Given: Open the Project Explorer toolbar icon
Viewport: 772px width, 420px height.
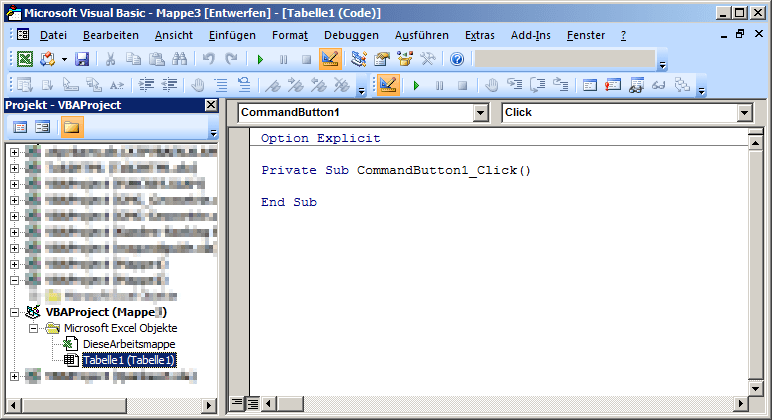Looking at the screenshot, I should pos(358,60).
